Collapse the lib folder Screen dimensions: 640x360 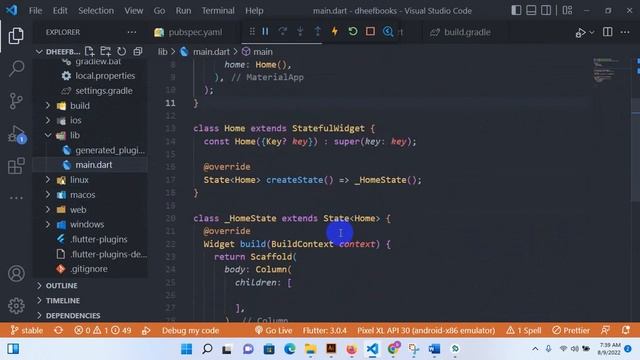pos(48,135)
